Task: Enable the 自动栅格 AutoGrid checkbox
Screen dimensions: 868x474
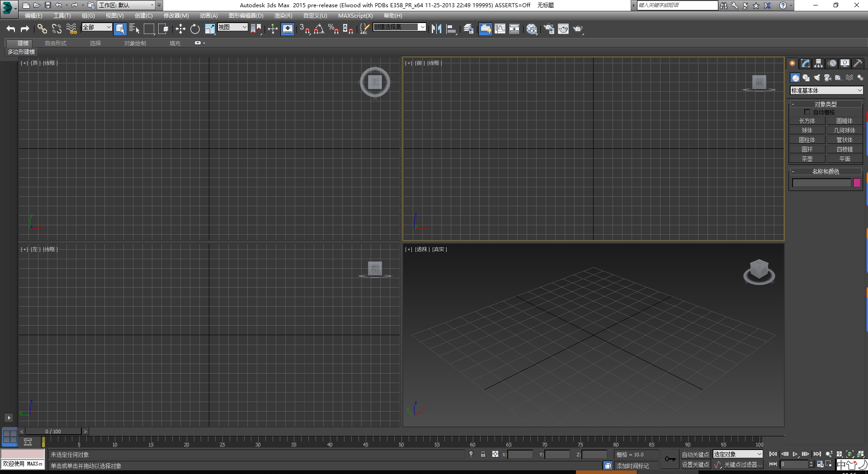Action: 807,112
